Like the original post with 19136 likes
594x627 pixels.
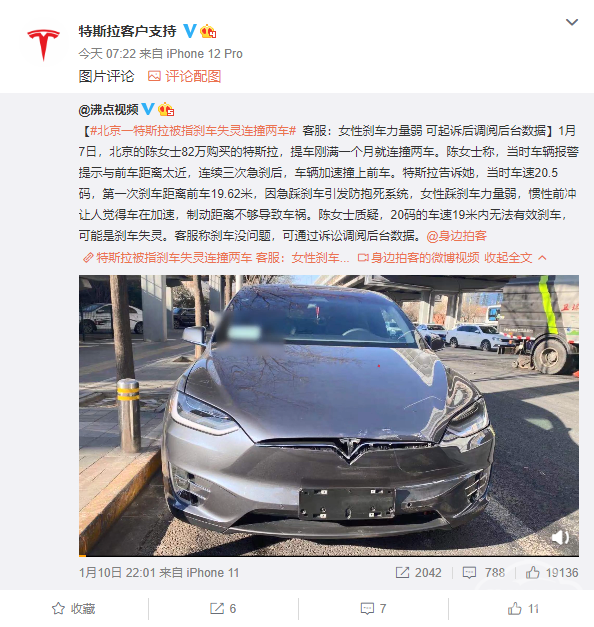pyautogui.click(x=552, y=573)
